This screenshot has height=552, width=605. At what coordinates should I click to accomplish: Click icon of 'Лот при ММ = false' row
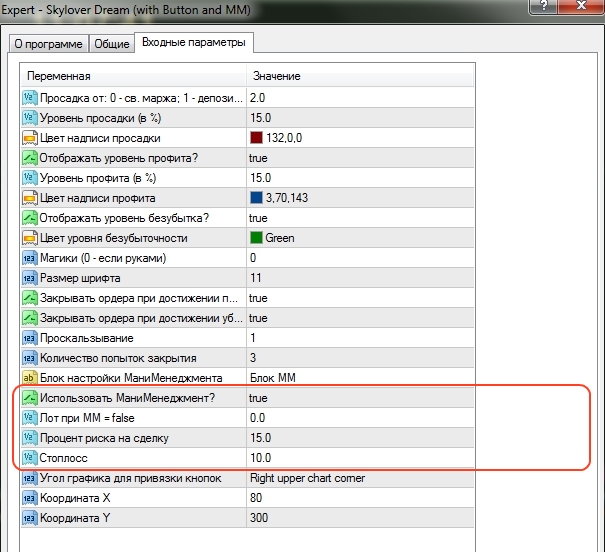30,418
